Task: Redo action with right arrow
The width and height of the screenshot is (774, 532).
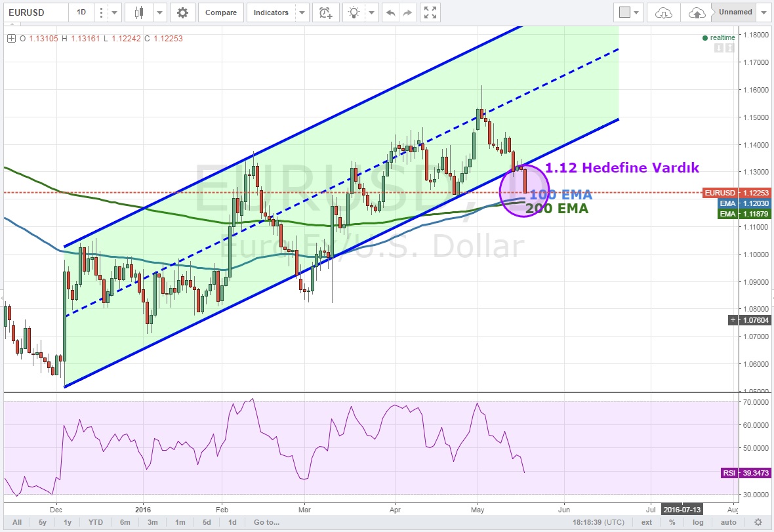Action: 408,12
